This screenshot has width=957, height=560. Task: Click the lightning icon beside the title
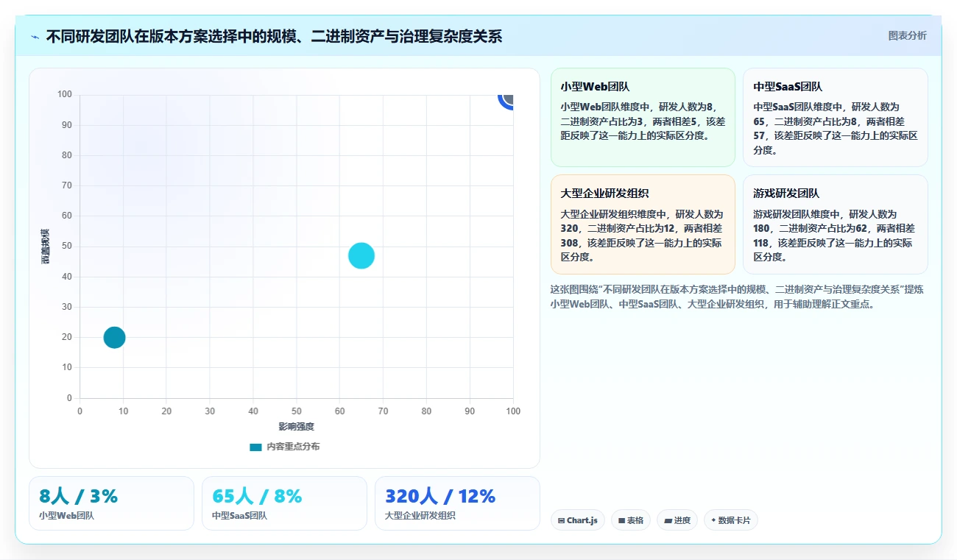point(35,37)
